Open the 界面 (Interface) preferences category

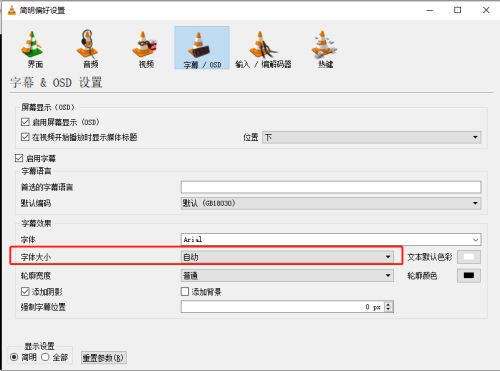33,49
